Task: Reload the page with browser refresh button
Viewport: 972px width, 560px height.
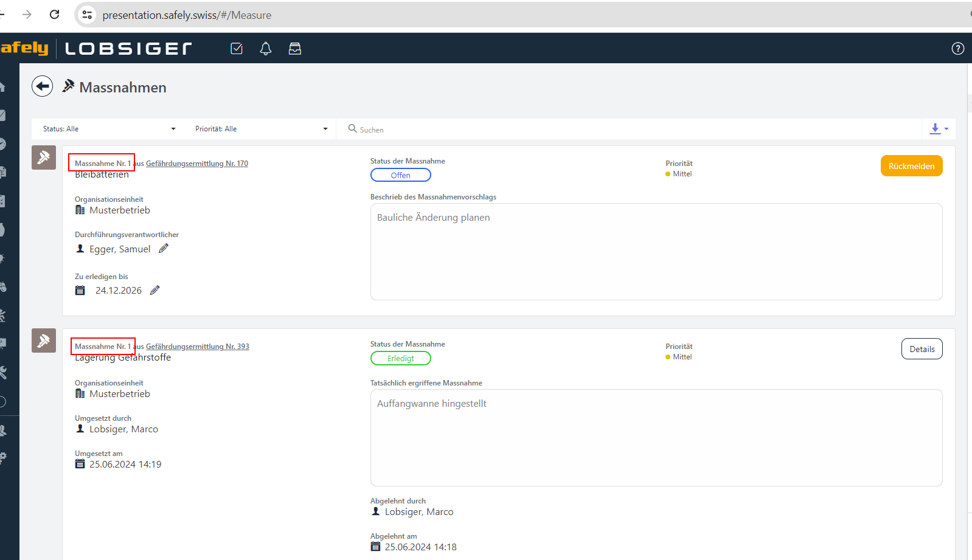Action: pyautogui.click(x=55, y=15)
